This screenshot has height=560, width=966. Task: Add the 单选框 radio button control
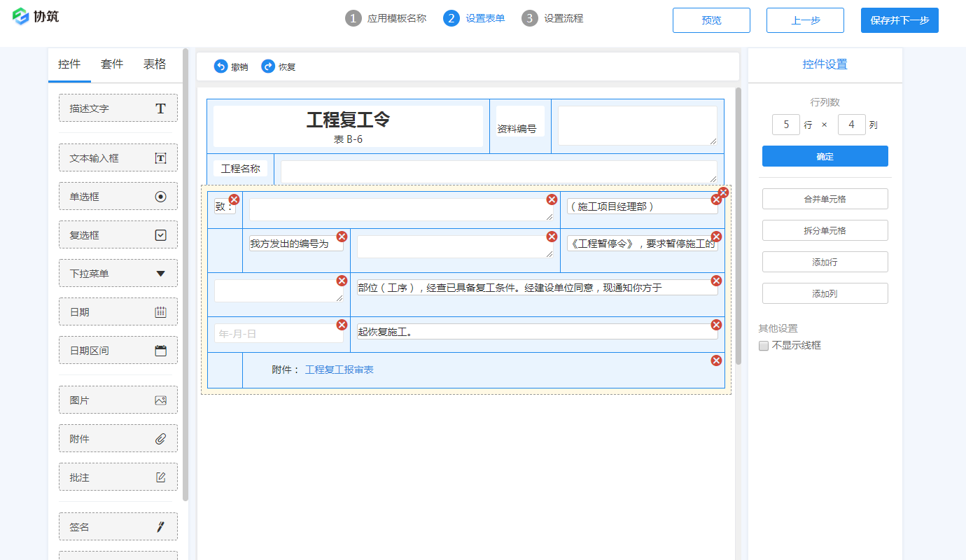(x=118, y=197)
